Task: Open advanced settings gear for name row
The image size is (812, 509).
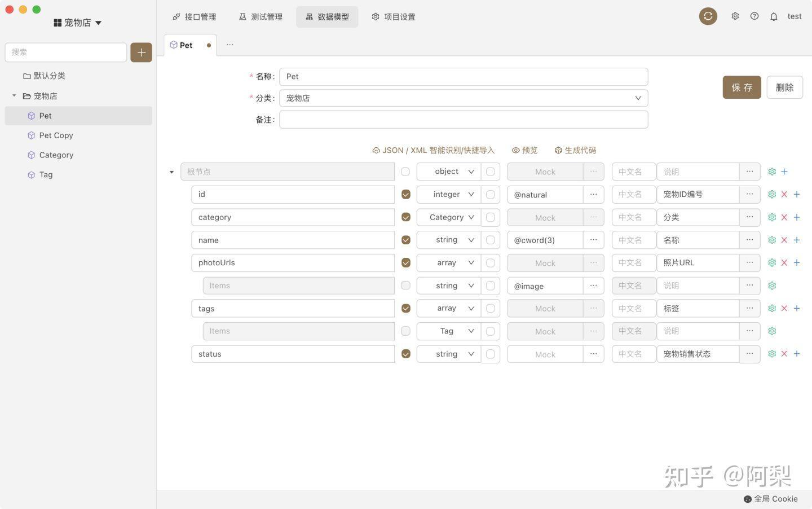Action: coord(772,240)
